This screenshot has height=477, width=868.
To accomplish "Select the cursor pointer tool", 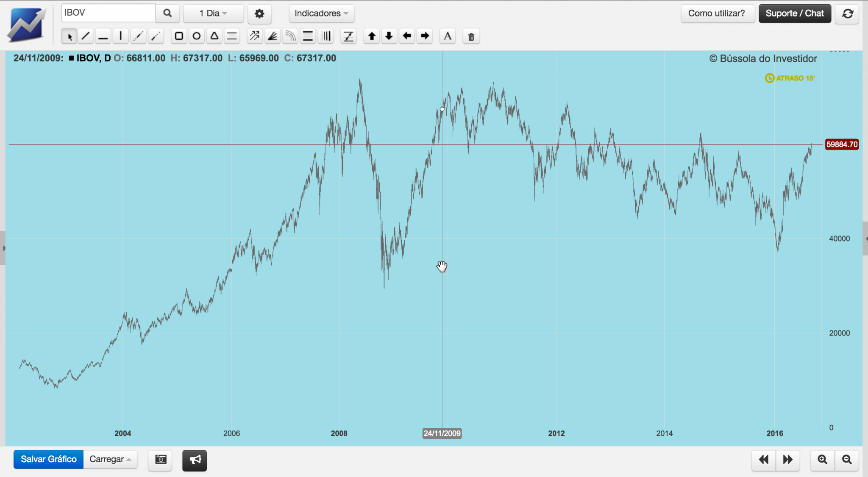I will click(69, 36).
